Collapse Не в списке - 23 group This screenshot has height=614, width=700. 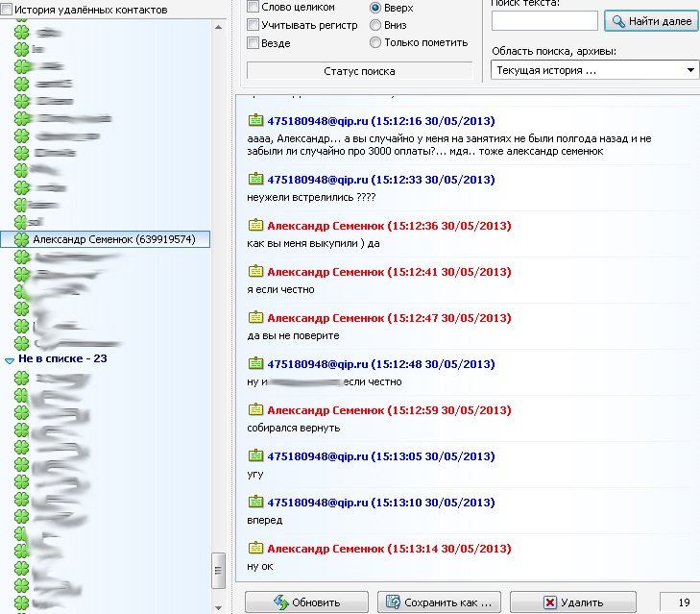[x=10, y=360]
